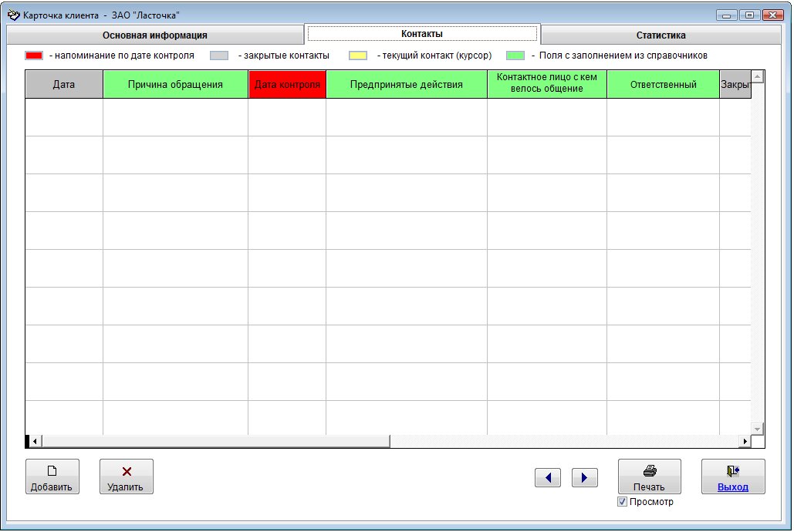
Task: Click the vertical scrollbar up arrow
Action: tap(758, 77)
